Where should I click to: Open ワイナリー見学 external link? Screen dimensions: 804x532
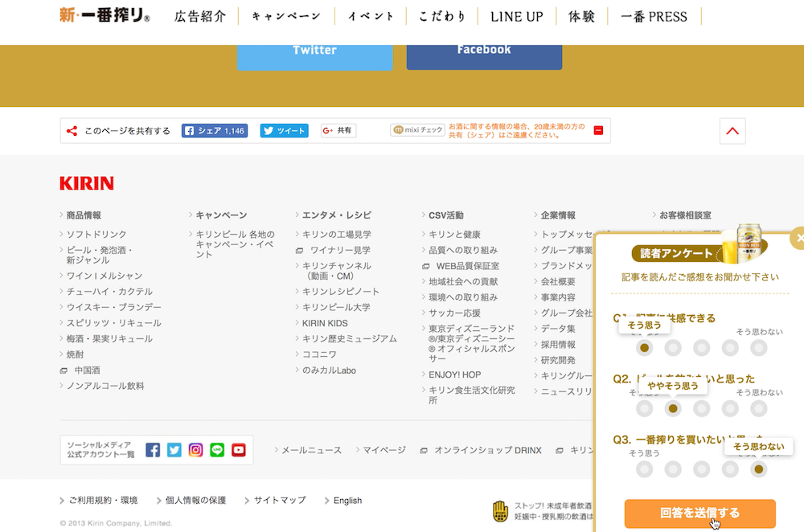[x=340, y=250]
